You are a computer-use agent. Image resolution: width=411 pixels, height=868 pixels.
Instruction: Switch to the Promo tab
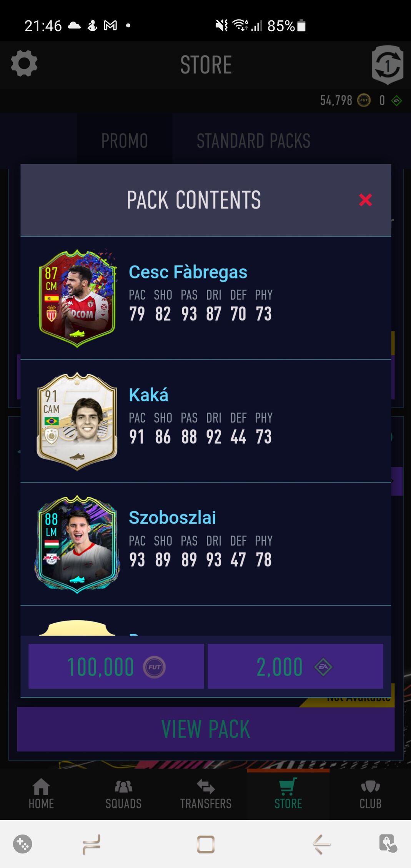pos(125,141)
